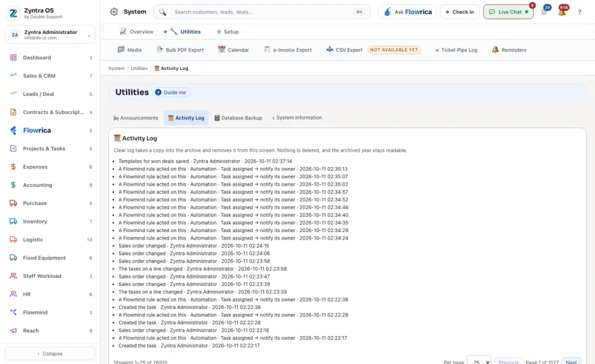Select Flowmind rule entry at 02:35:13
This screenshot has width=595, height=364.
click(233, 169)
